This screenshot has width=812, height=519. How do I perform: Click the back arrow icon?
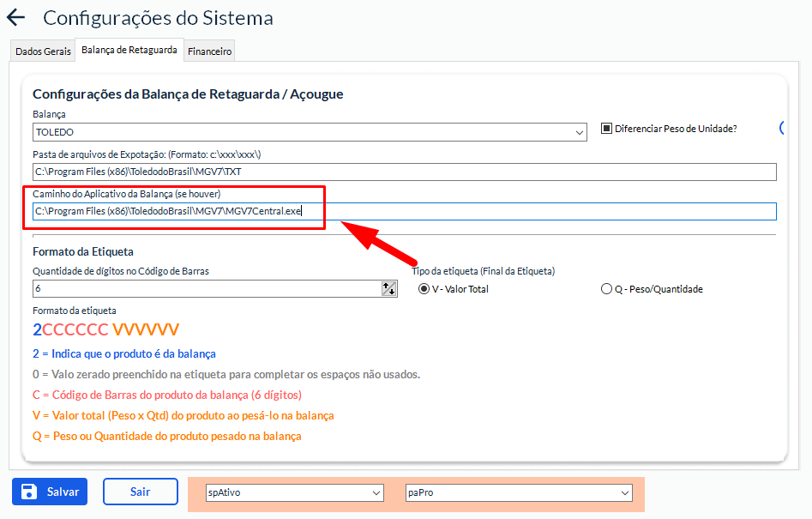pyautogui.click(x=15, y=17)
